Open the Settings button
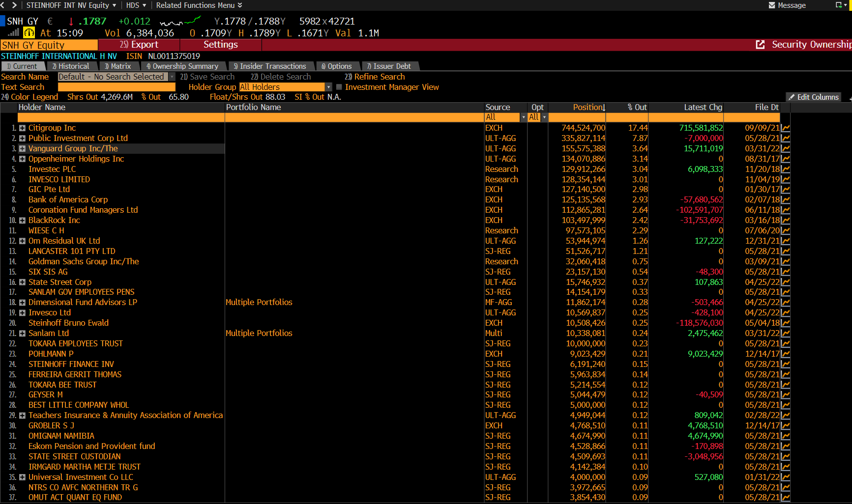The height and width of the screenshot is (504, 852). point(221,45)
